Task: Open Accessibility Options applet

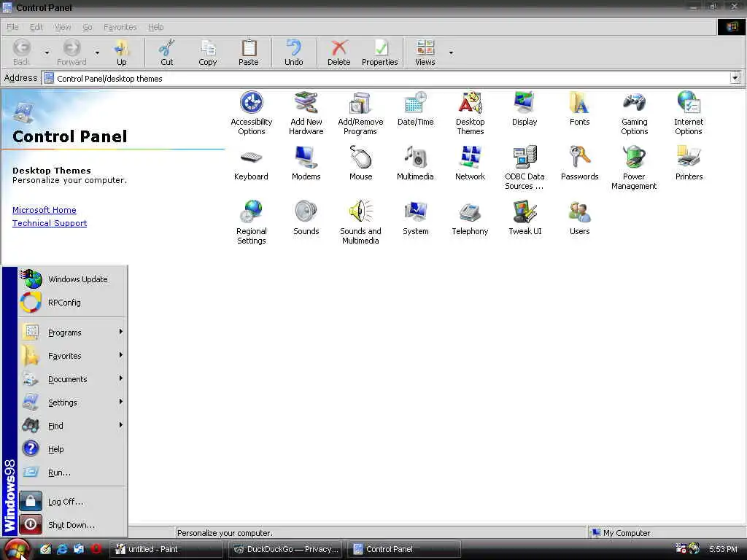Action: tap(252, 113)
